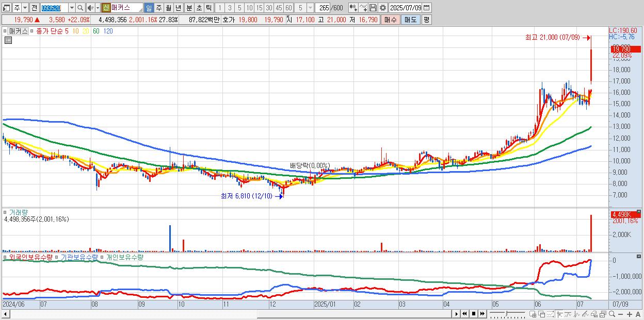Viewport: 644px width, 320px height.
Task: Click the small close box on volume panel
Action: pos(639,212)
